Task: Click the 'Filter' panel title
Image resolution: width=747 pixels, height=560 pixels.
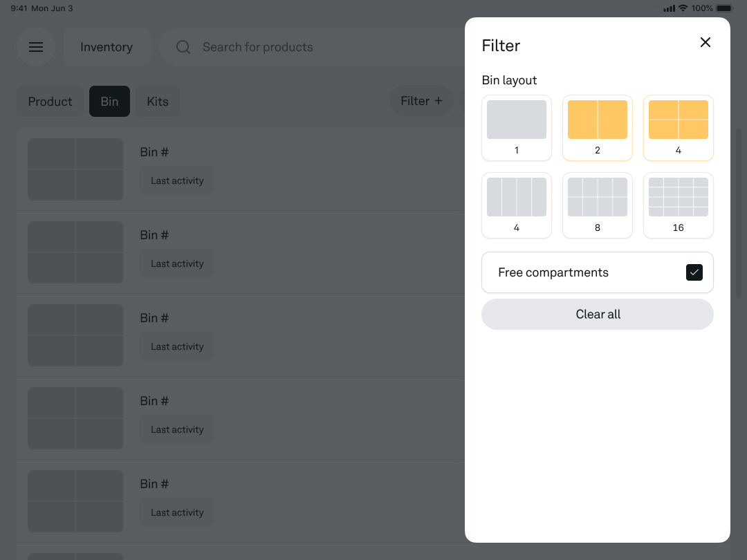Action: tap(501, 46)
